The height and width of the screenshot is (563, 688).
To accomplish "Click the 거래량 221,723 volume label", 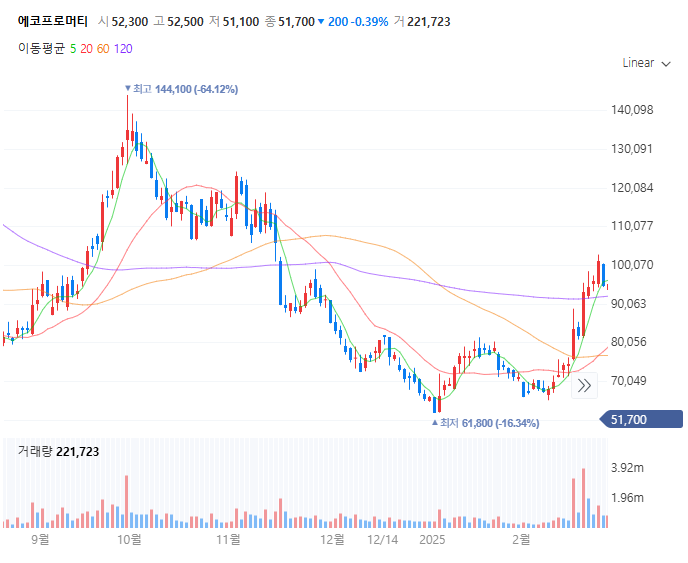I will 58,452.
